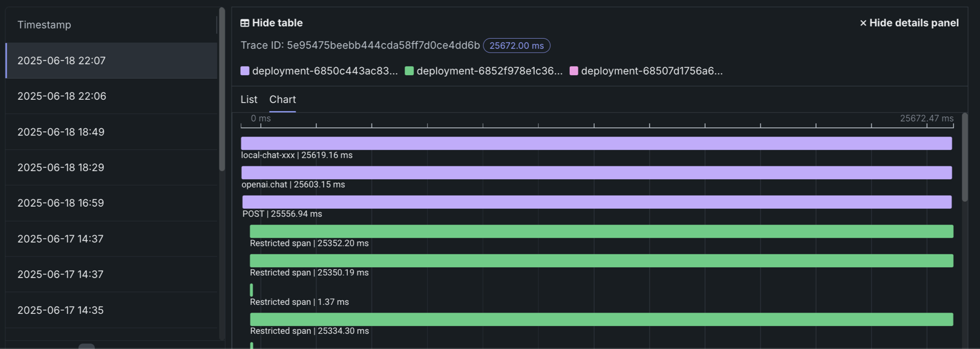Click the pink deployment-68507d1756a6 legend swatch
This screenshot has height=349, width=980.
[573, 71]
